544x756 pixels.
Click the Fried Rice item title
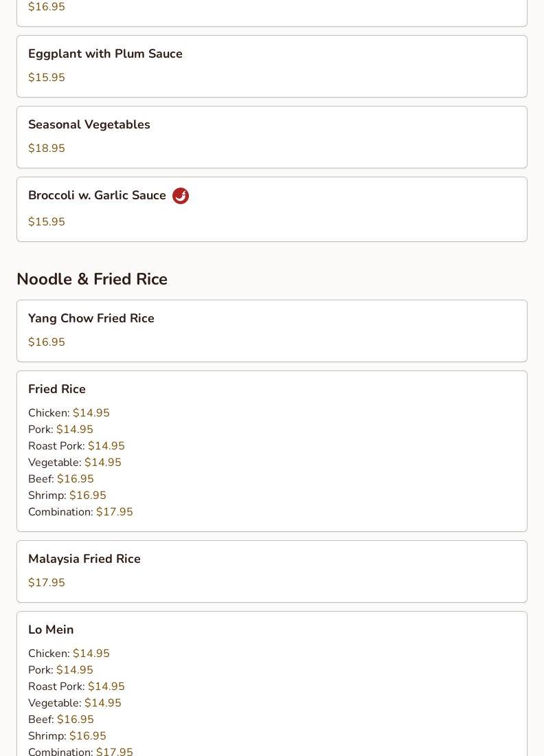point(57,389)
